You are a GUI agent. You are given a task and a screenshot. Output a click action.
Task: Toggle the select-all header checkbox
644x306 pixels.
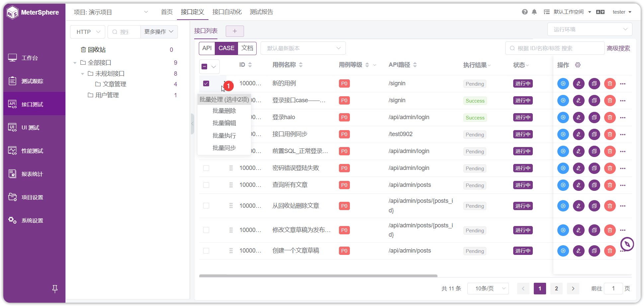tap(204, 66)
